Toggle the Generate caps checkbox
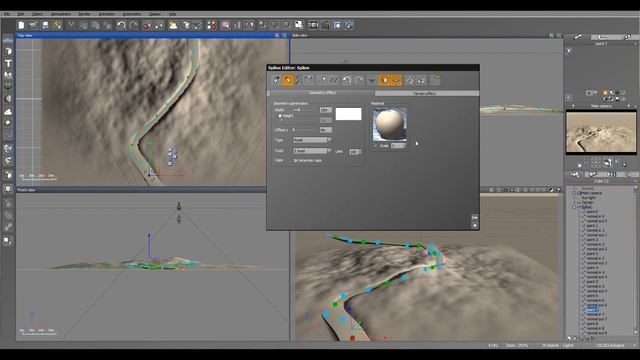Image resolution: width=640 pixels, height=360 pixels. [296, 160]
